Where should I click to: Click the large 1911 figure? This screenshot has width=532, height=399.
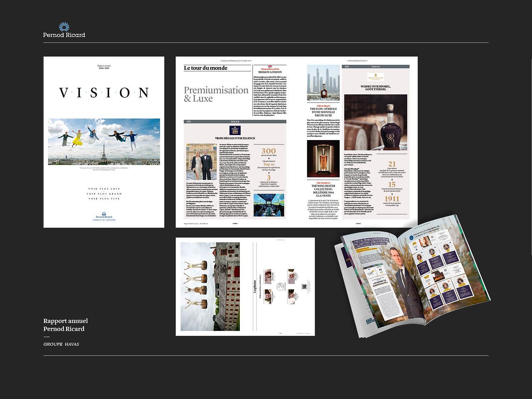tap(391, 199)
